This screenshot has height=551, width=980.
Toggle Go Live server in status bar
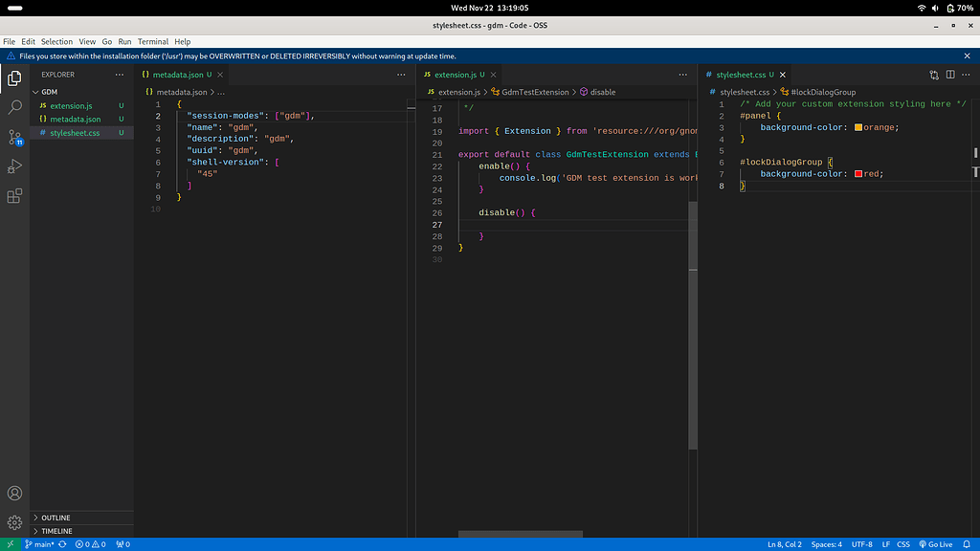935,544
